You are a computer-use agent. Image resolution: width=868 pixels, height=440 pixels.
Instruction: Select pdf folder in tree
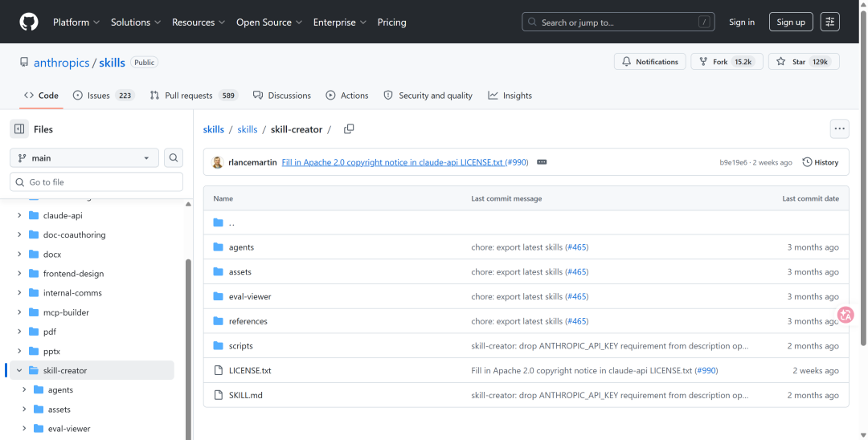coord(50,332)
